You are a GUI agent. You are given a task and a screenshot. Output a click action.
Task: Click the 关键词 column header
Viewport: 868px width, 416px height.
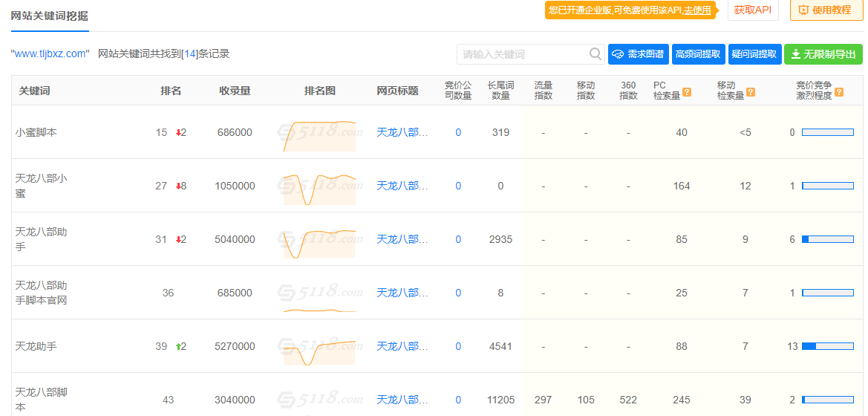pyautogui.click(x=34, y=91)
